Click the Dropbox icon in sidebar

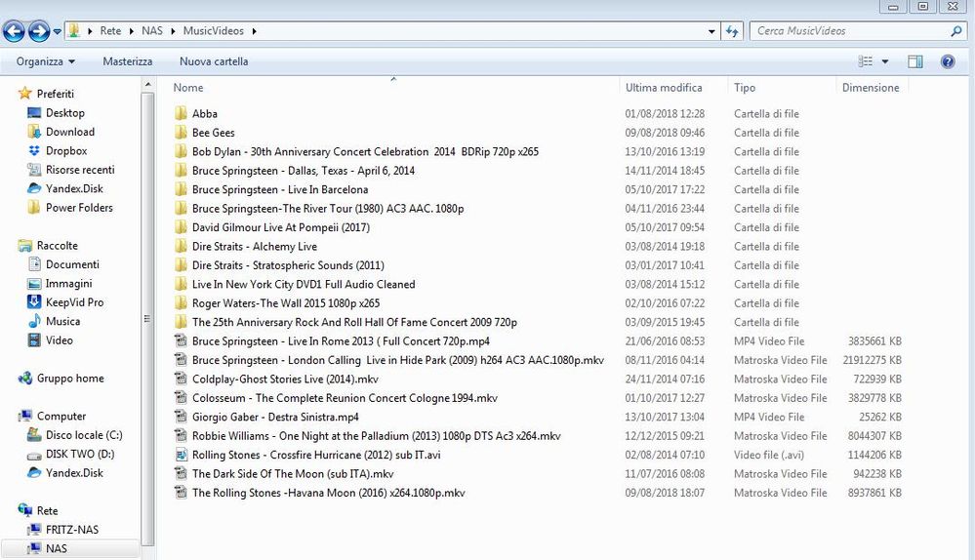pyautogui.click(x=34, y=151)
